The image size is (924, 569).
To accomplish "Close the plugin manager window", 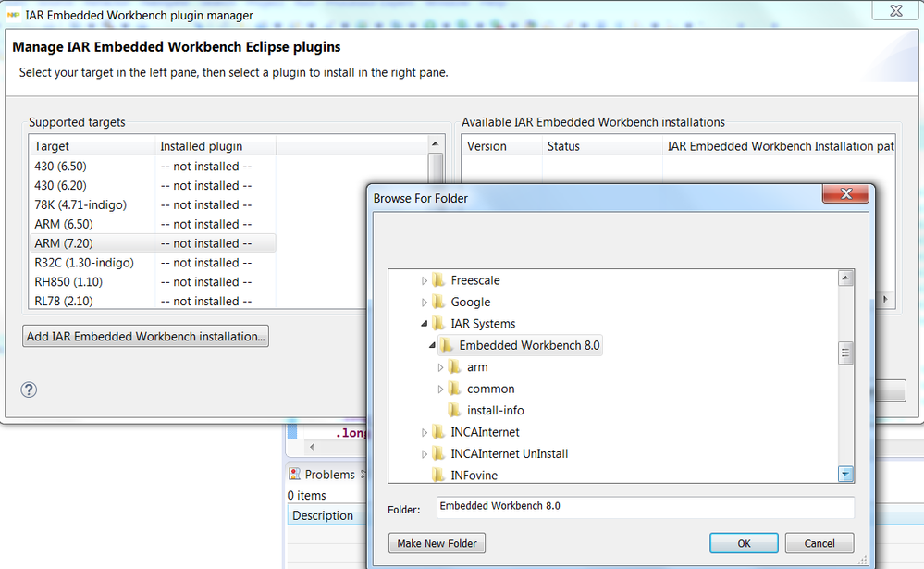I will [x=895, y=10].
